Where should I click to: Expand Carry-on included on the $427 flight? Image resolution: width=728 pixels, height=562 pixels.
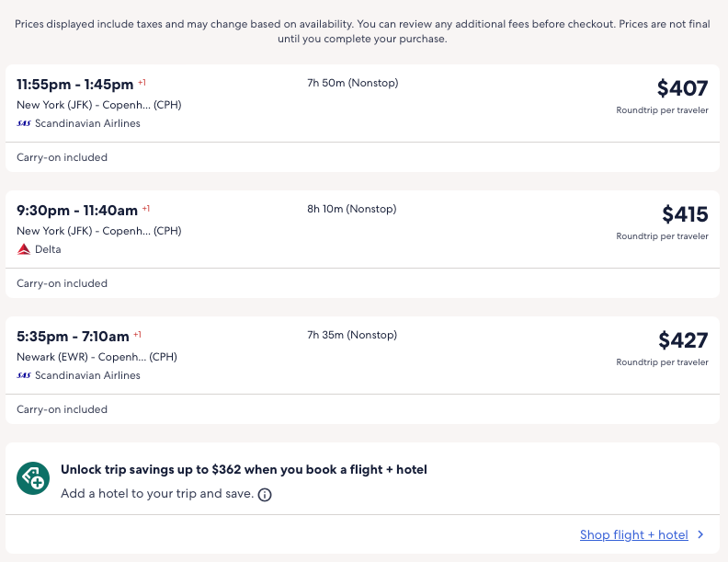[63, 409]
